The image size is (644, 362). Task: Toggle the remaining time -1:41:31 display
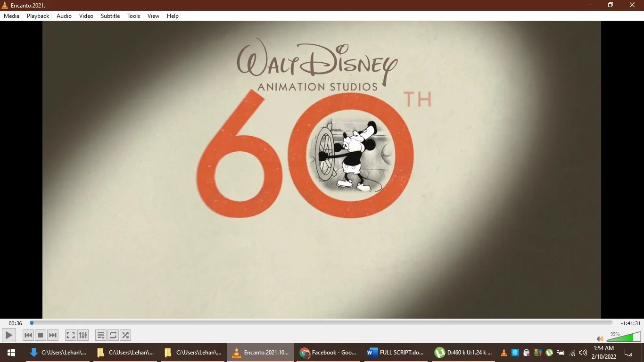tap(630, 323)
